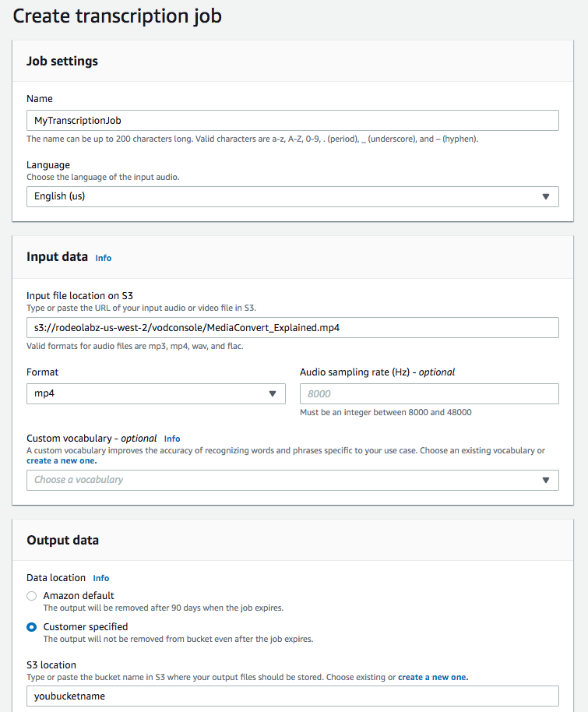This screenshot has width=588, height=712.
Task: Open the Info link beside Data location
Action: [100, 578]
